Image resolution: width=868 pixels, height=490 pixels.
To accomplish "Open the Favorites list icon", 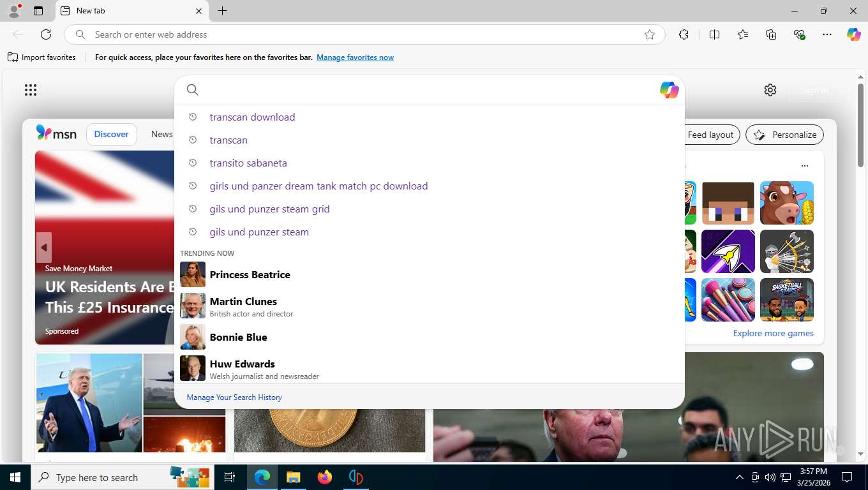I will [x=743, y=34].
